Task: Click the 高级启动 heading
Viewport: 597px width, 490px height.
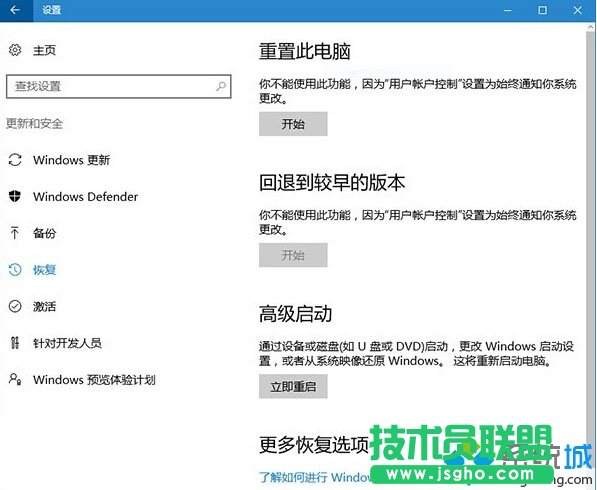Action: 295,314
